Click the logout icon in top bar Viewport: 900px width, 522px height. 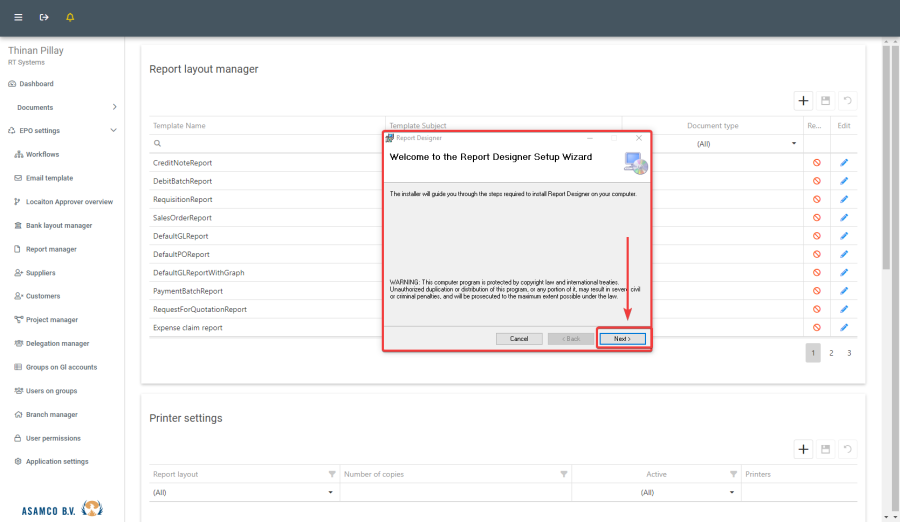(44, 17)
